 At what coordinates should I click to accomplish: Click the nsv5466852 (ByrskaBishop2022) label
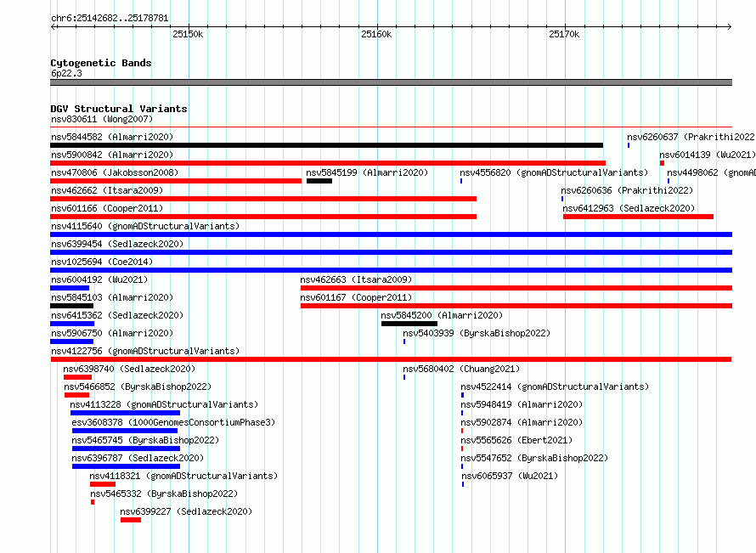point(138,387)
